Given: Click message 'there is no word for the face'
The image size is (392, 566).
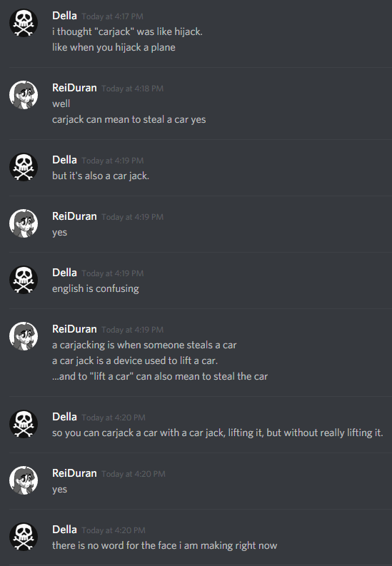Looking at the screenshot, I should coord(165,546).
